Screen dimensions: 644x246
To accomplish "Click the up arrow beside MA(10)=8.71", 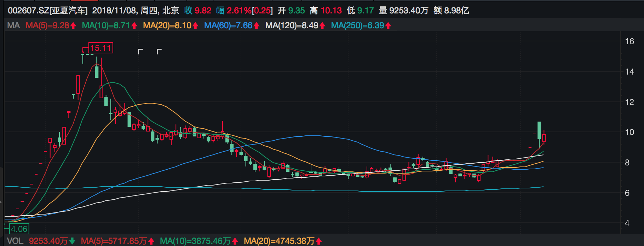I will coord(134,25).
